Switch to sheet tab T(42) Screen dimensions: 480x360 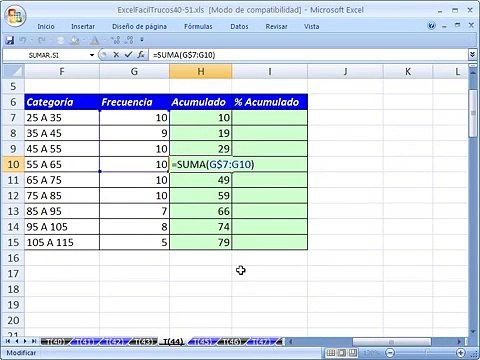click(x=114, y=341)
